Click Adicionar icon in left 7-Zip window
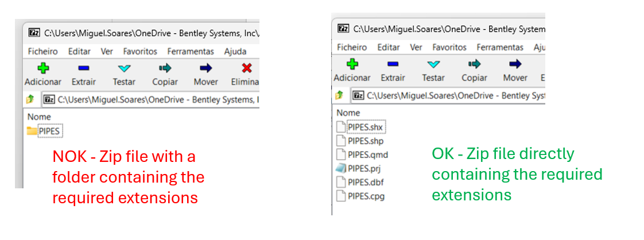Viewport: 644px width, 240px height. [42, 68]
